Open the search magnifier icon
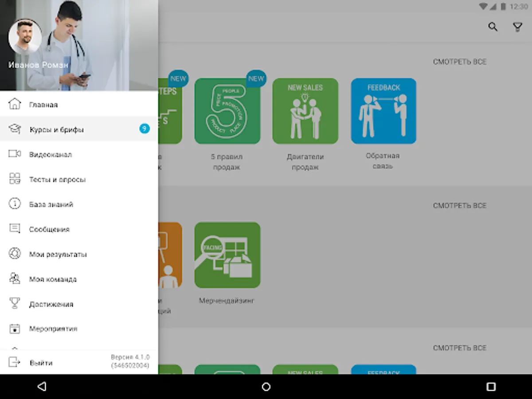532x399 pixels. pyautogui.click(x=493, y=27)
